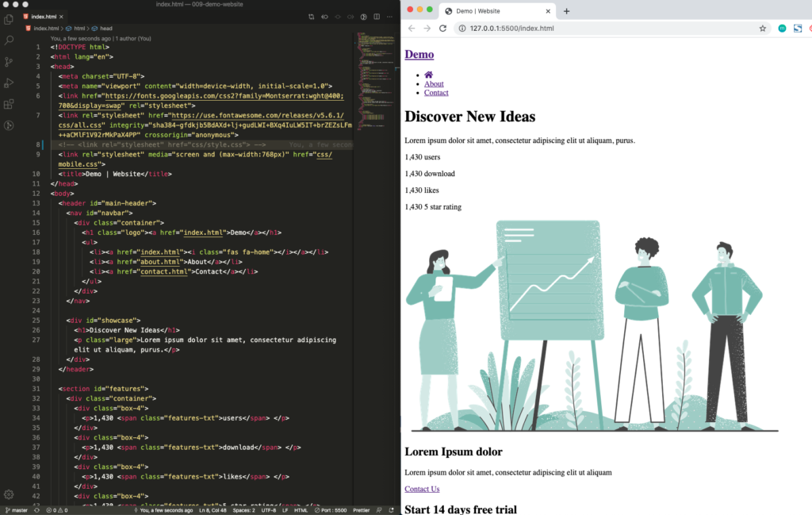Click the 'You, a few seconds ago' blame status
The height and width of the screenshot is (515, 812).
click(x=163, y=510)
